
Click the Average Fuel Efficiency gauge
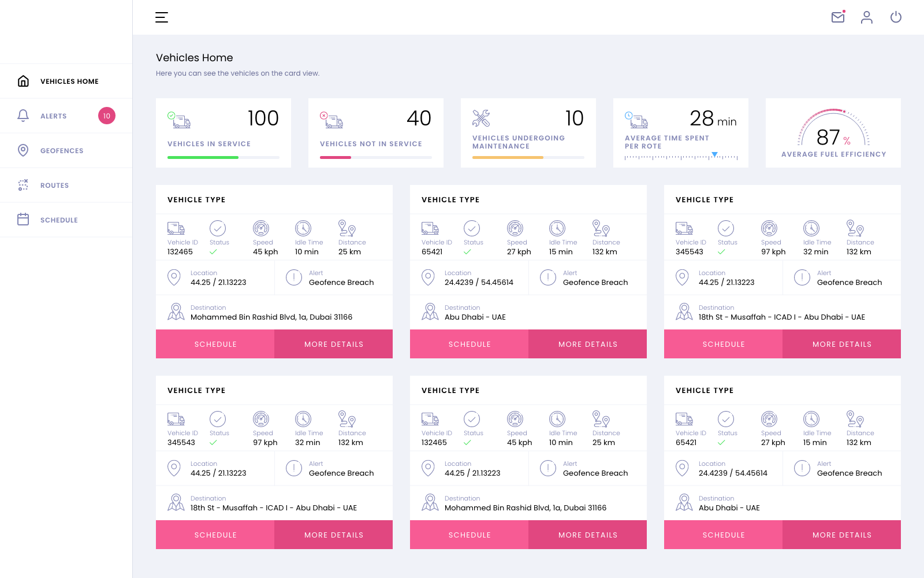tap(833, 133)
